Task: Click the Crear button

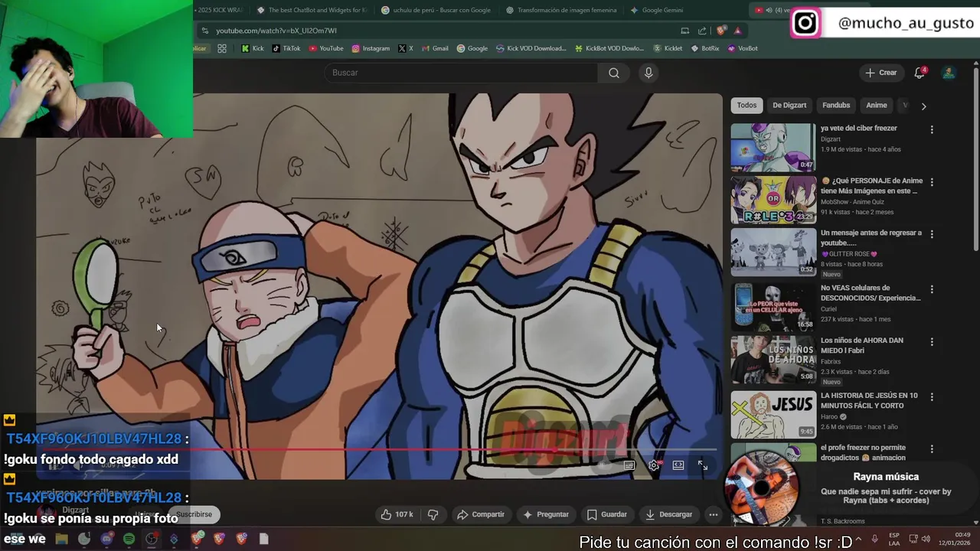Action: [880, 73]
